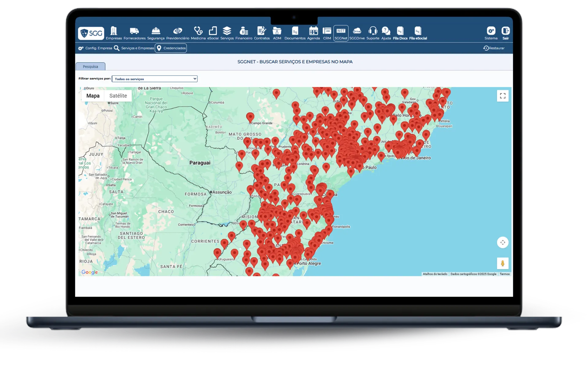Select the Street View pegman
The height and width of the screenshot is (369, 588).
[503, 263]
